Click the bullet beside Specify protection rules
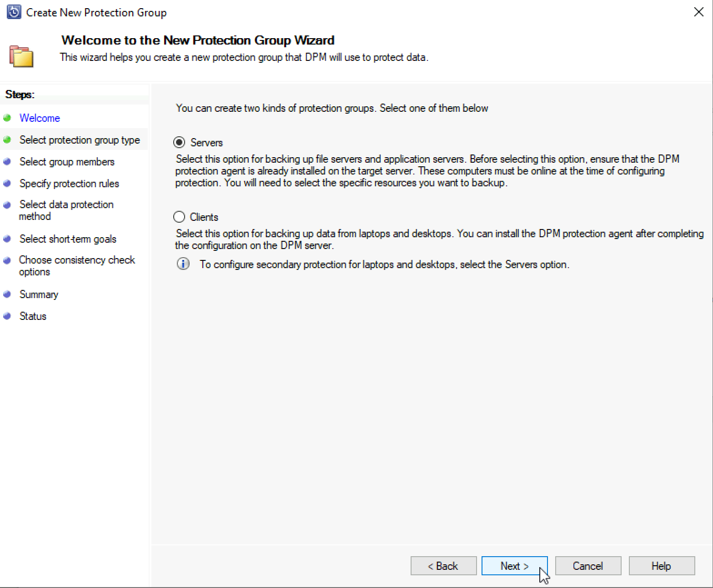This screenshot has height=588, width=713. click(7, 184)
